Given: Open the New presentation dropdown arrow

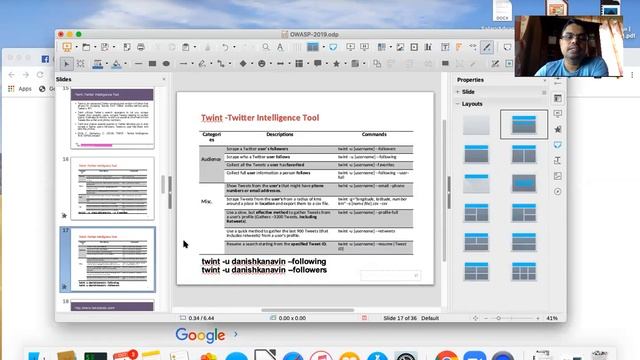Looking at the screenshot, I should pyautogui.click(x=76, y=47).
